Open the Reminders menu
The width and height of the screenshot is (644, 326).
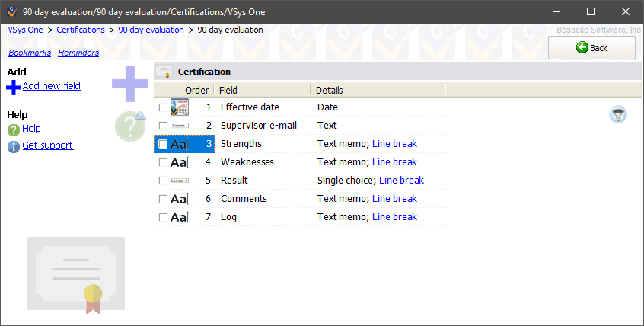click(78, 53)
